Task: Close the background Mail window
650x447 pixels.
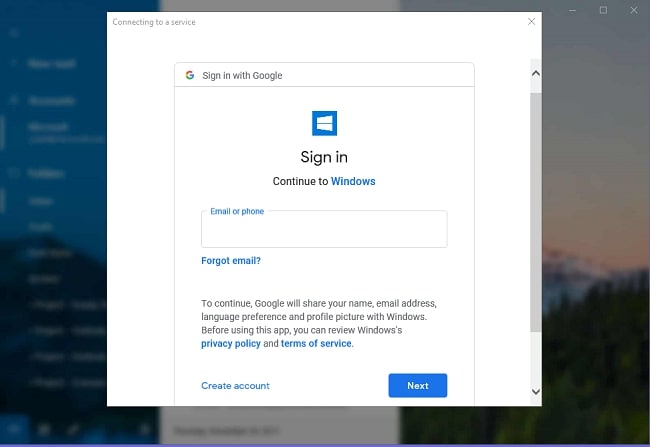Action: coord(634,10)
